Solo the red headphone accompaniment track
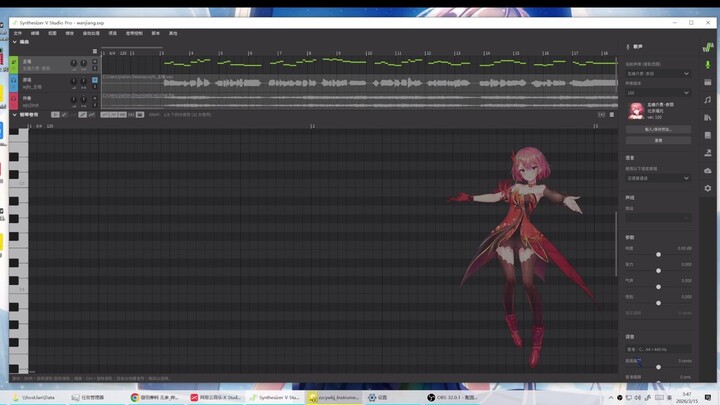The image size is (720, 405). point(95,105)
